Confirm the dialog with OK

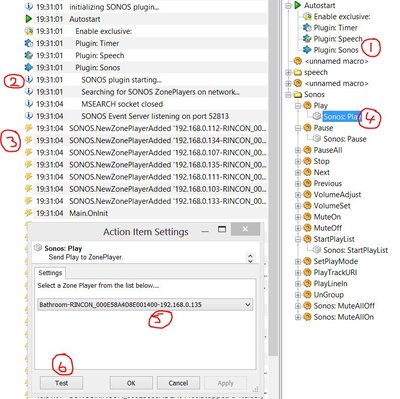pyautogui.click(x=131, y=383)
